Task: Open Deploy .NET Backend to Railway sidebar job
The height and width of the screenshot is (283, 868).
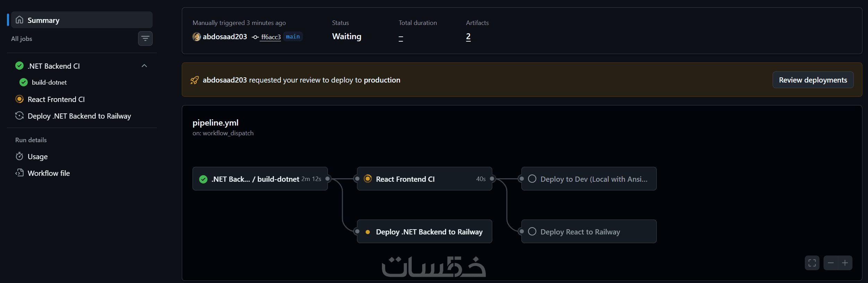Action: pyautogui.click(x=79, y=116)
